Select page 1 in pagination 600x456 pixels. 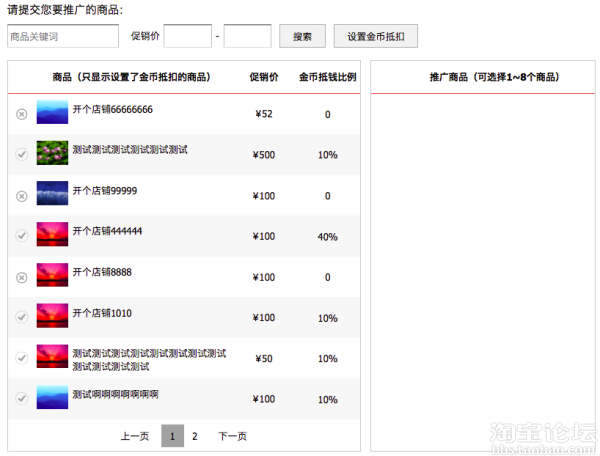click(x=173, y=436)
